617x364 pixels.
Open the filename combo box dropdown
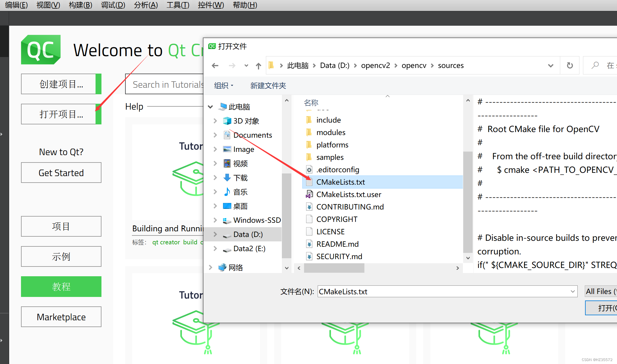(573, 292)
